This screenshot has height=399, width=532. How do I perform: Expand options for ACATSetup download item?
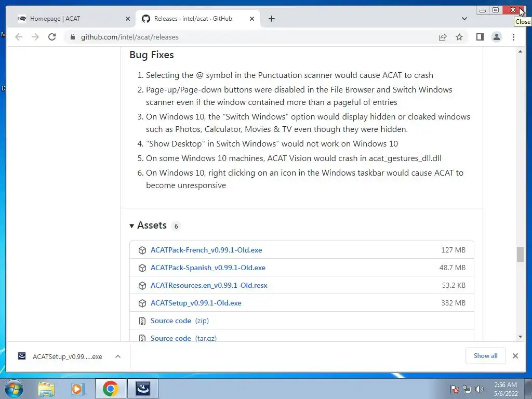point(118,356)
